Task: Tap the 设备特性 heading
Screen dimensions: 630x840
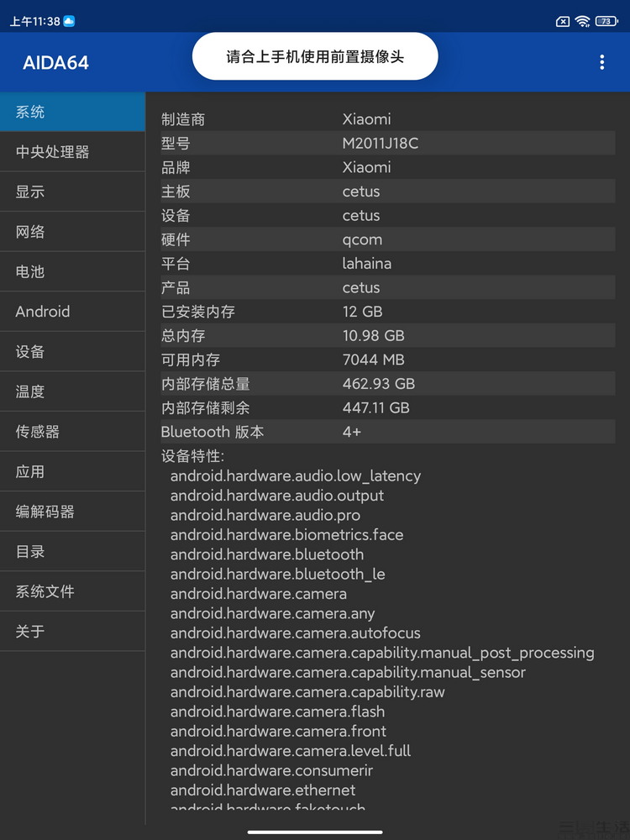Action: (x=193, y=456)
